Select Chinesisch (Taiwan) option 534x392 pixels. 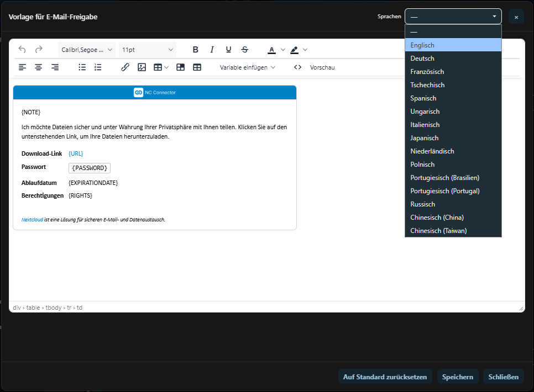point(453,231)
